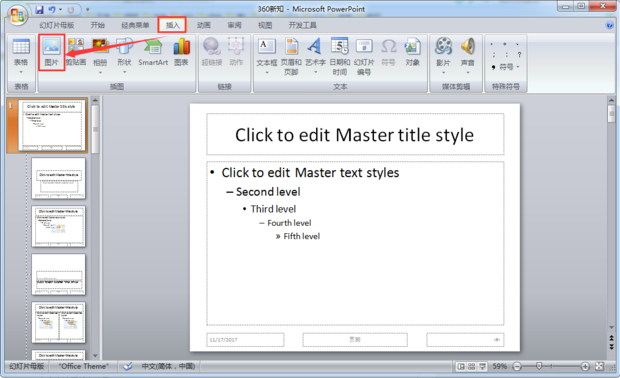Expand the arrow under 影片

tap(443, 72)
